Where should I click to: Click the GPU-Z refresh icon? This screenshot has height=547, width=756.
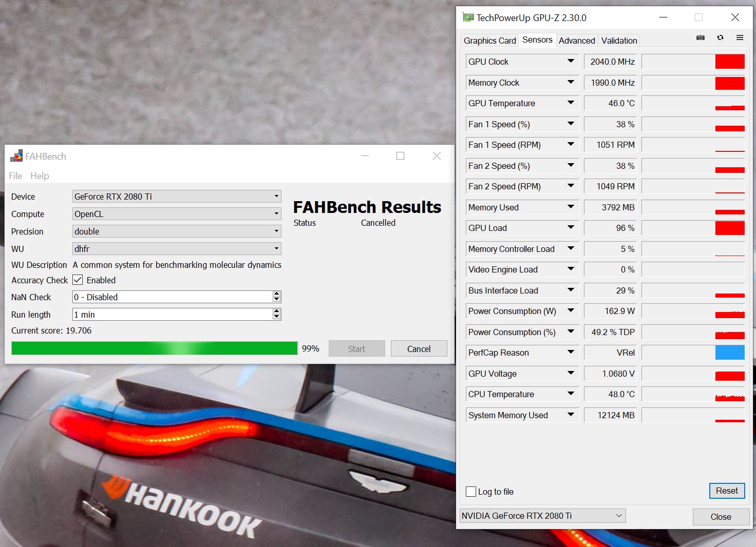[720, 37]
